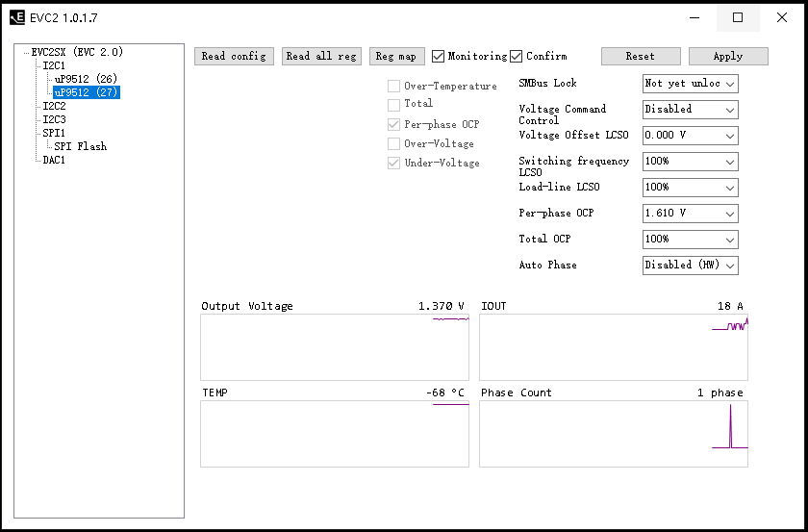808x532 pixels.
Task: Open the Voltage Command Control dropdown
Action: [690, 110]
